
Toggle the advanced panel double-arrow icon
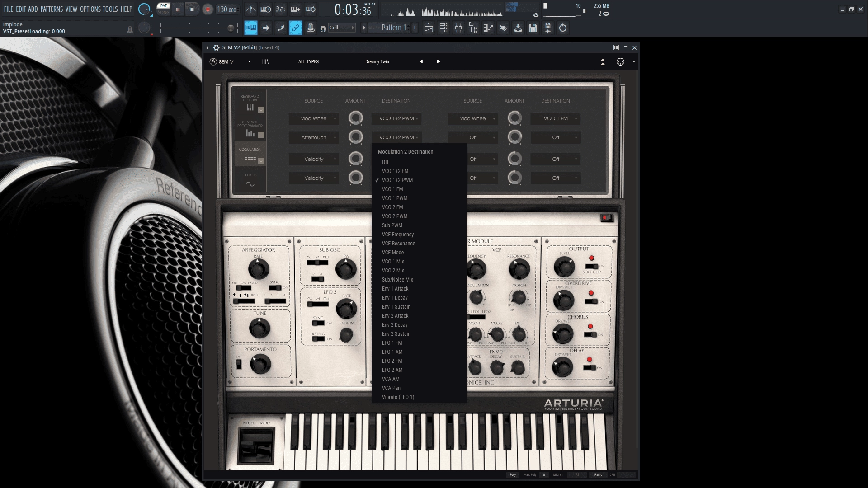click(x=603, y=62)
